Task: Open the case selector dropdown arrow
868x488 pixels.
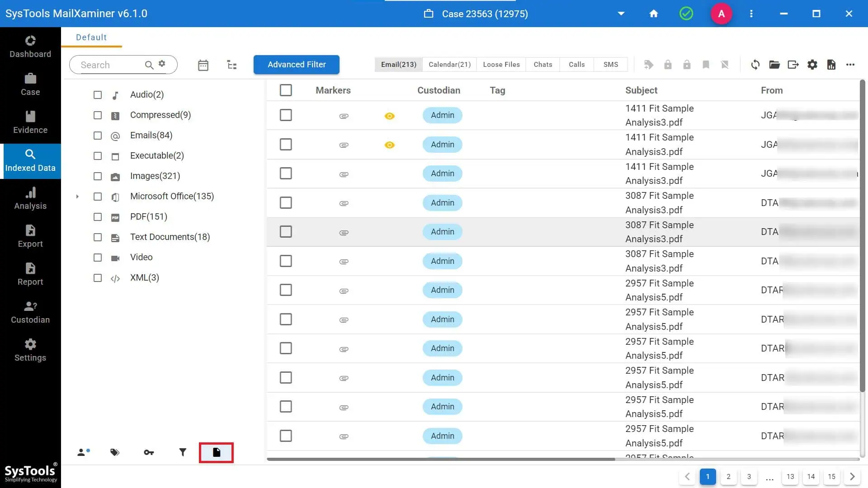Action: [x=621, y=14]
